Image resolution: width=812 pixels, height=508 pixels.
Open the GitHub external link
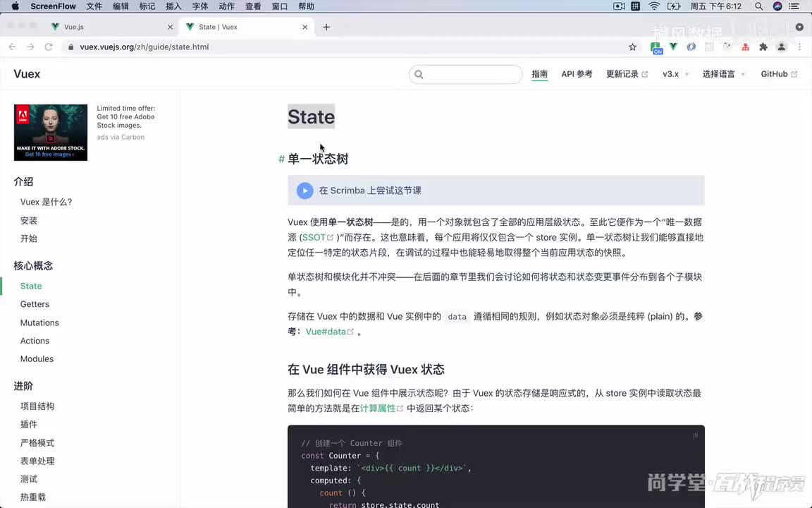click(x=779, y=74)
